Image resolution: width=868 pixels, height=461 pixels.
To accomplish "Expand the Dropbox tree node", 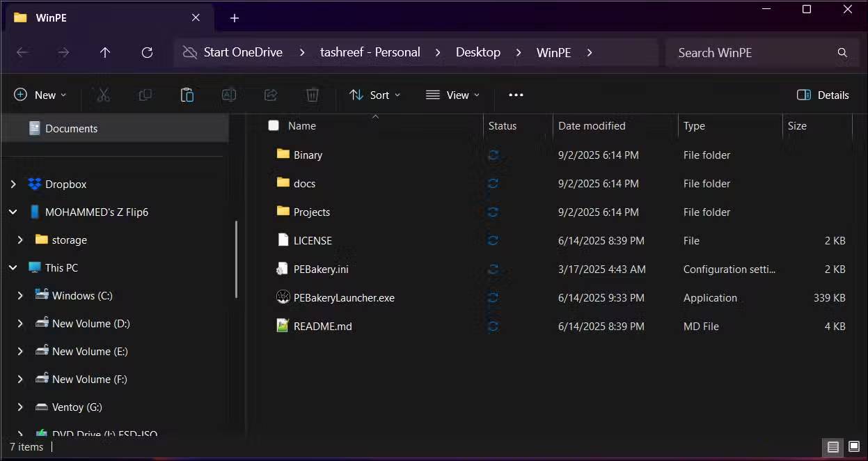I will pyautogui.click(x=13, y=185).
